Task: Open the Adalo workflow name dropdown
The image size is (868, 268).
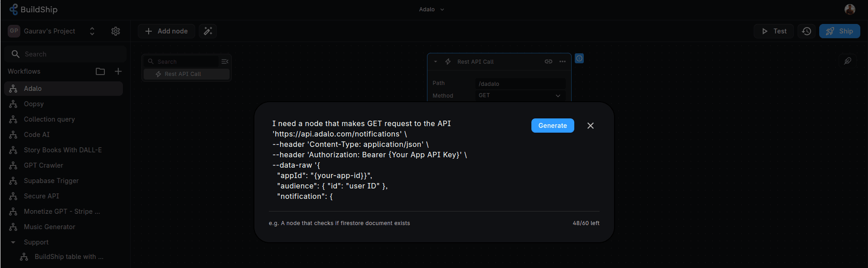Action: pyautogui.click(x=432, y=9)
